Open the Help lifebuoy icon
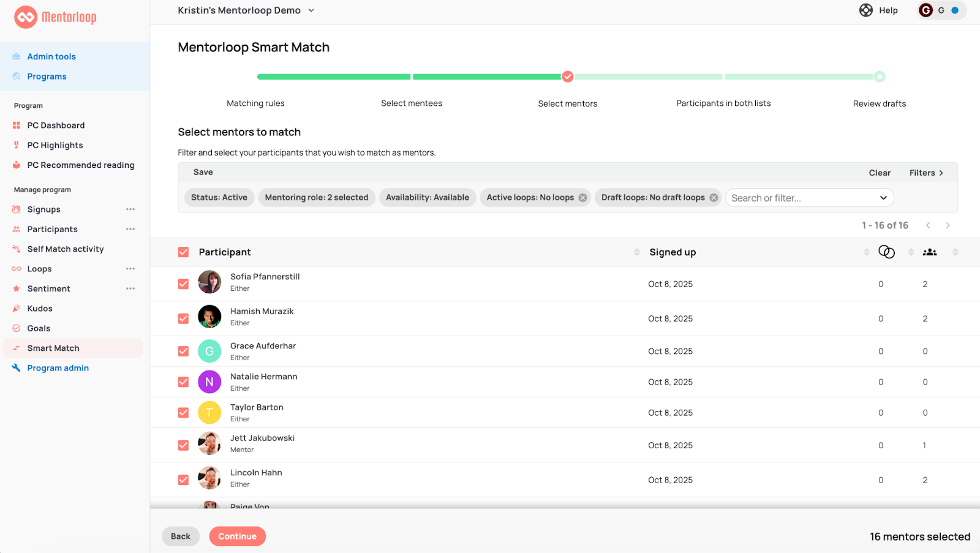Screen dimensions: 980x553 [865, 10]
